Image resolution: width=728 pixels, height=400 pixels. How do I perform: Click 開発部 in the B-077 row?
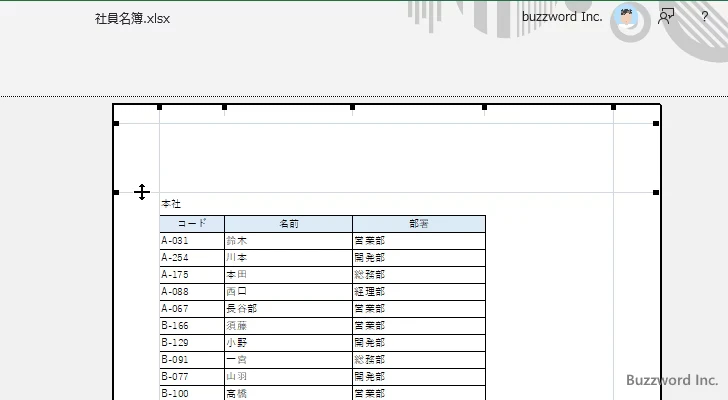coord(370,377)
